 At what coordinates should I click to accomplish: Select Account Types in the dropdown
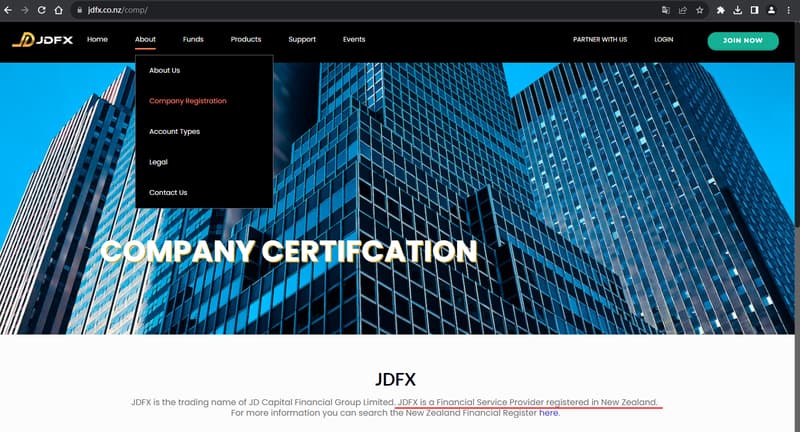point(174,132)
